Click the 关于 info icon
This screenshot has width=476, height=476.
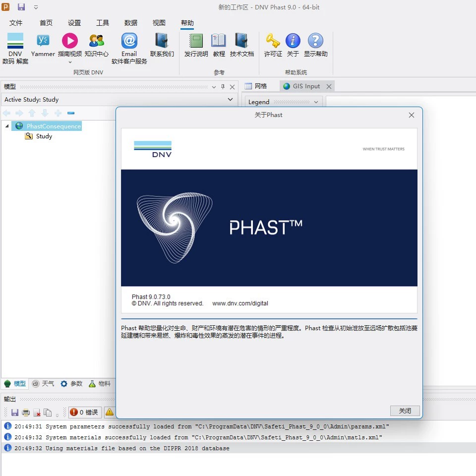click(293, 45)
